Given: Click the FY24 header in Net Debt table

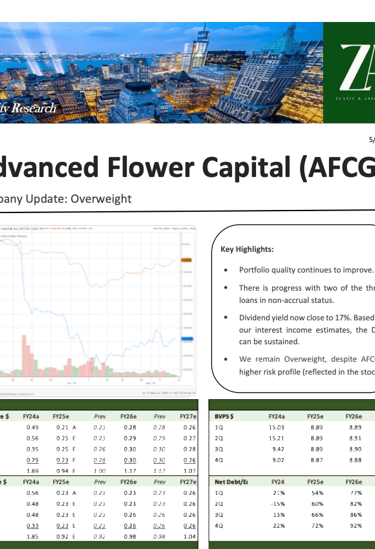Looking at the screenshot, I should (278, 482).
